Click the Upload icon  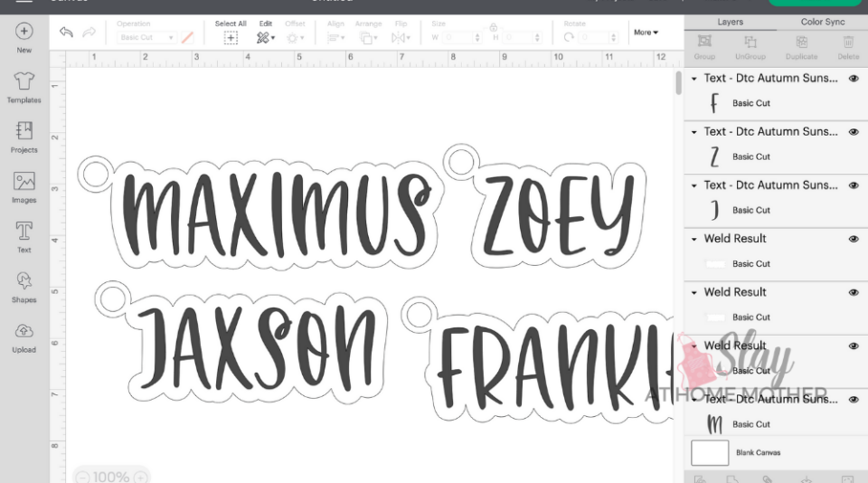click(24, 335)
